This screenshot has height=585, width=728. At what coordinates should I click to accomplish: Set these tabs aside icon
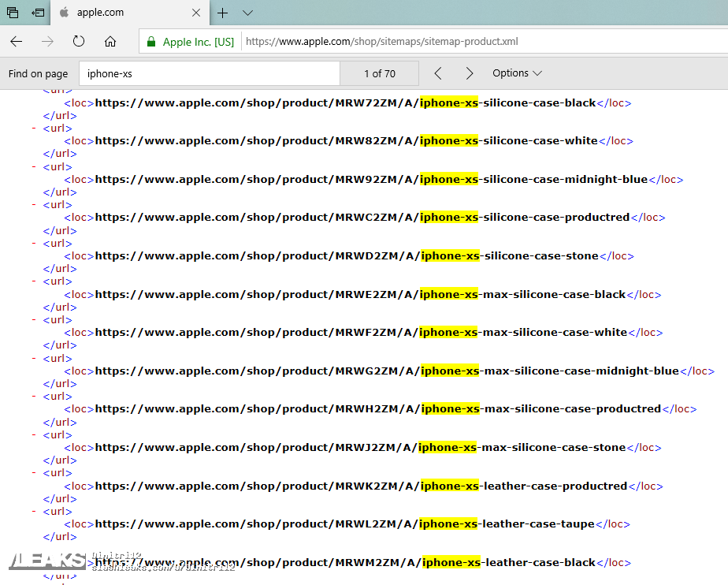(38, 13)
